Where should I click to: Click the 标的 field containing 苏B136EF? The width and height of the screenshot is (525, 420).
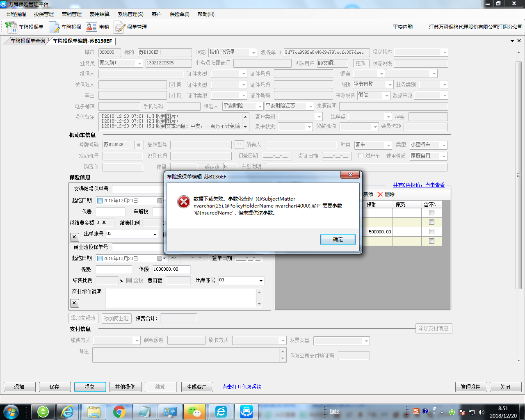[x=164, y=52]
